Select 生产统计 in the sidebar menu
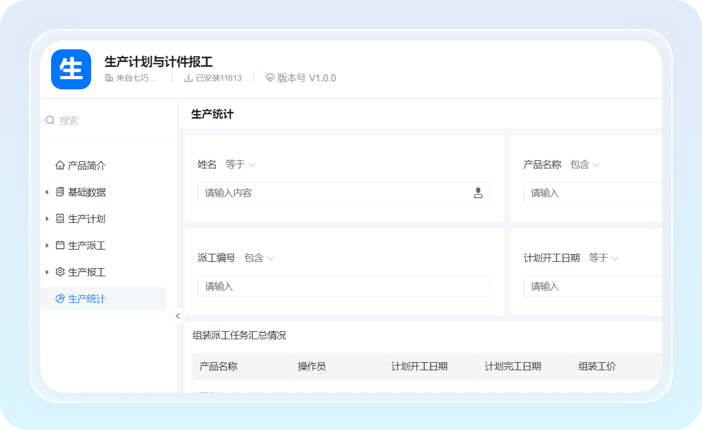The width and height of the screenshot is (702, 430). 86,299
